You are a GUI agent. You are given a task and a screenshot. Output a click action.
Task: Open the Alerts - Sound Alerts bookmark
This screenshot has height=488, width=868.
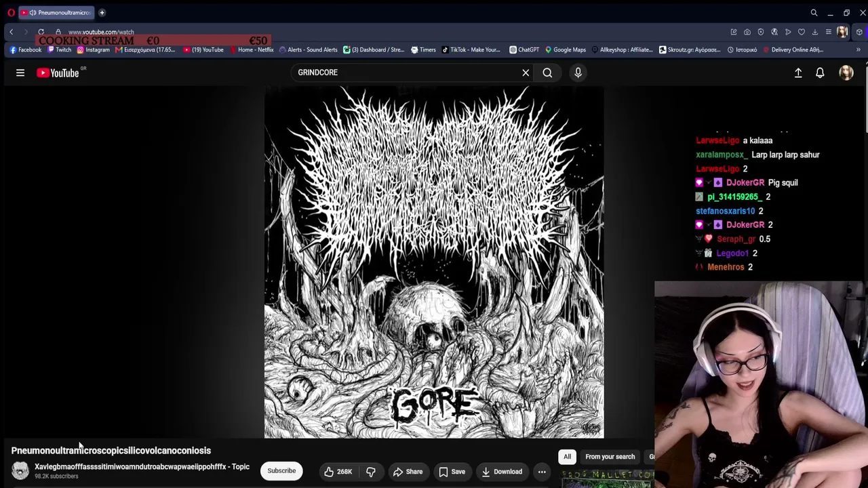tap(309, 49)
